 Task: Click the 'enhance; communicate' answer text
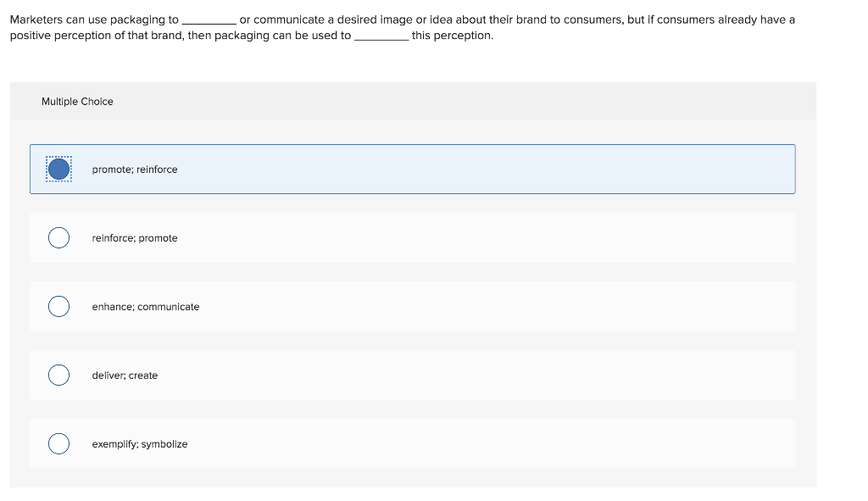click(x=146, y=307)
